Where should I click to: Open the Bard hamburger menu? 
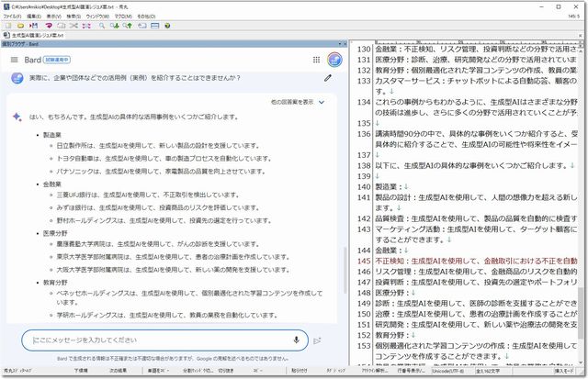coord(15,60)
